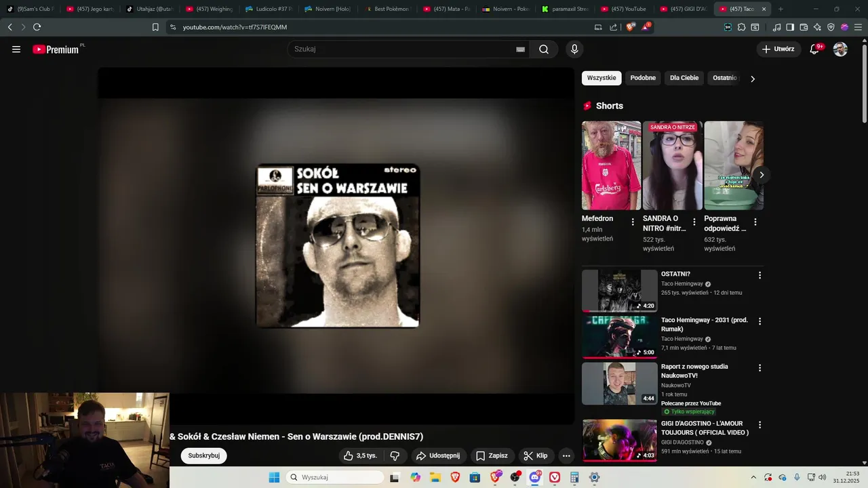Open a new browser tab with plus
Viewport: 868px width, 488px height.
(x=781, y=9)
